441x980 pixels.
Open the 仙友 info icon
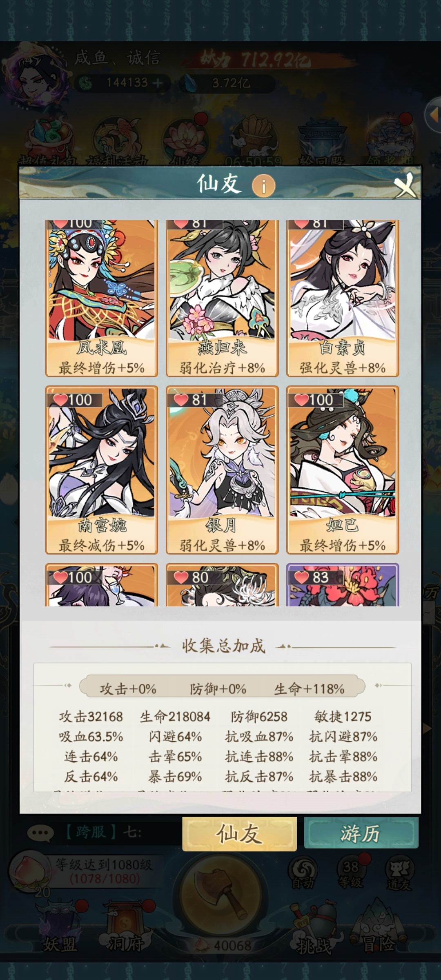(x=263, y=186)
